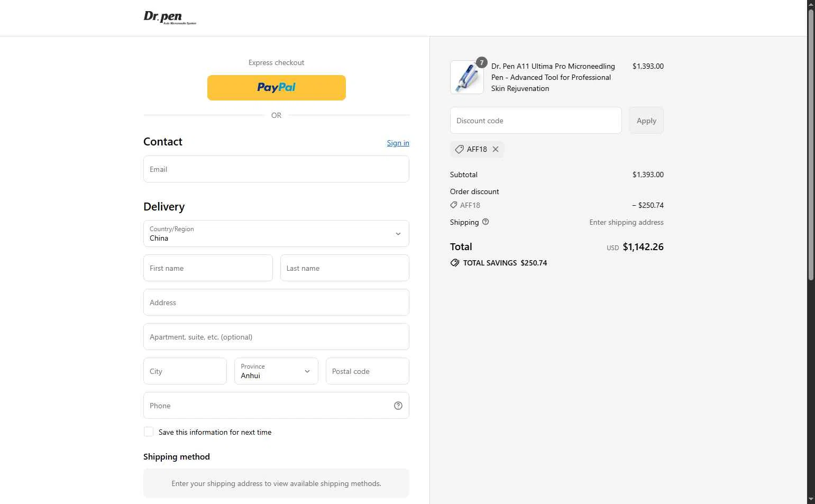Screen dimensions: 815x504
Task: Click the scrollbar down arrow
Action: click(811, 500)
